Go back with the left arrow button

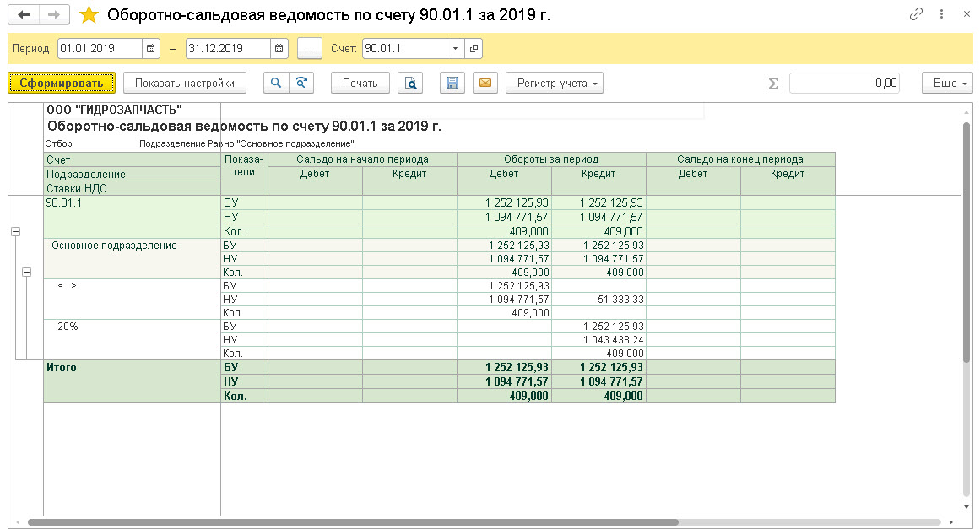24,14
